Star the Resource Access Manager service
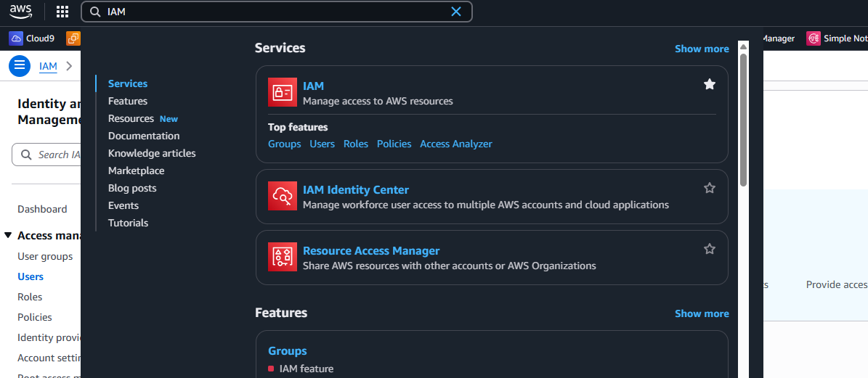This screenshot has height=378, width=868. (x=710, y=249)
